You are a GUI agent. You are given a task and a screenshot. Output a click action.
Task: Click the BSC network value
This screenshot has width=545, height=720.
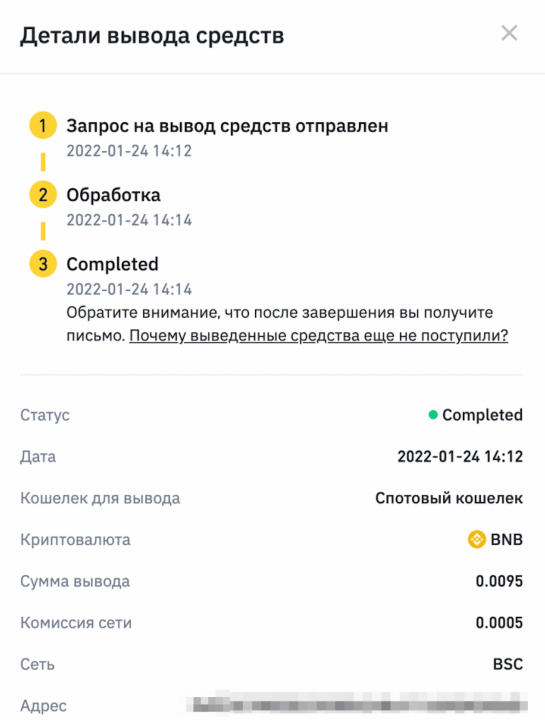click(508, 664)
